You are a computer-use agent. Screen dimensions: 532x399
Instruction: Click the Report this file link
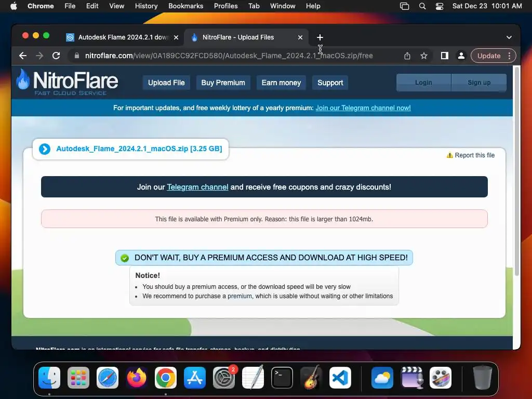(475, 155)
